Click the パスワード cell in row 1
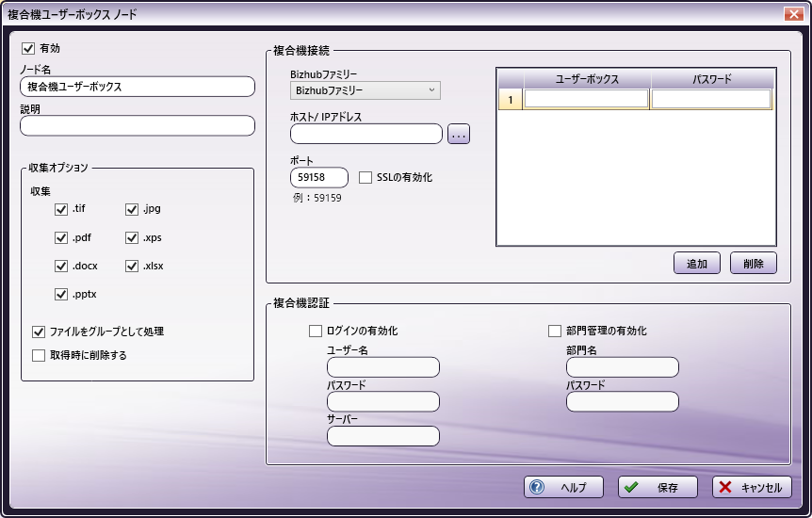 pyautogui.click(x=711, y=99)
